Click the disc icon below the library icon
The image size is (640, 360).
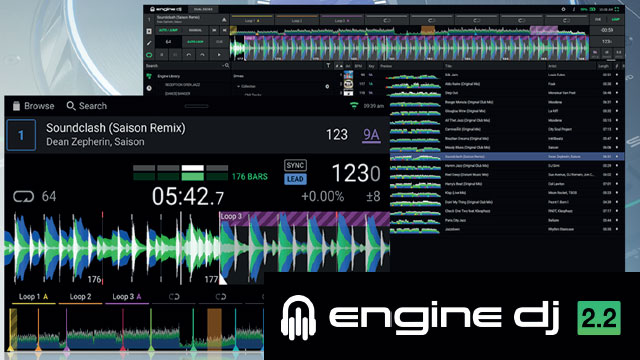(x=149, y=88)
